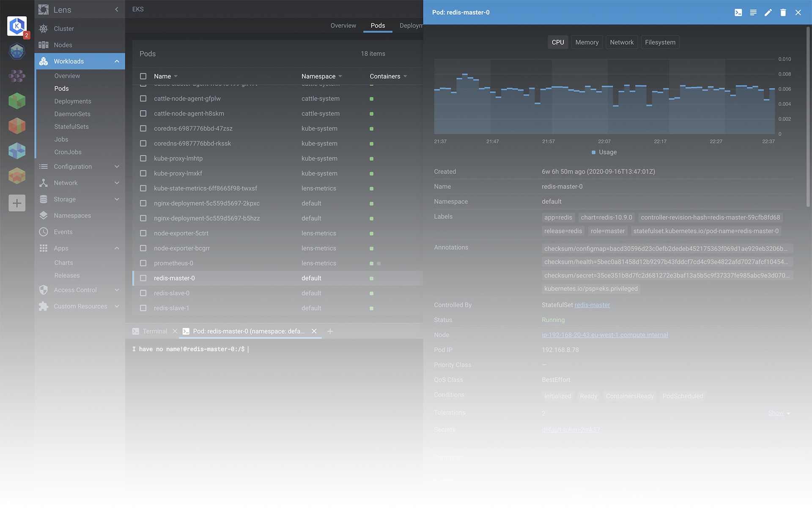Screen dimensions: 812x508
Task: Expand the Configuration sidebar section
Action: (117, 167)
